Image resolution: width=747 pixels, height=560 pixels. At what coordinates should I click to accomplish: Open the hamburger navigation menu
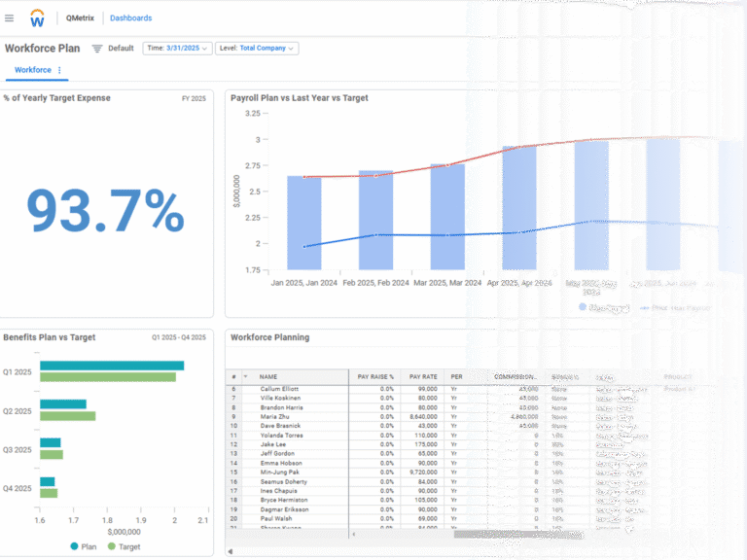pos(10,17)
